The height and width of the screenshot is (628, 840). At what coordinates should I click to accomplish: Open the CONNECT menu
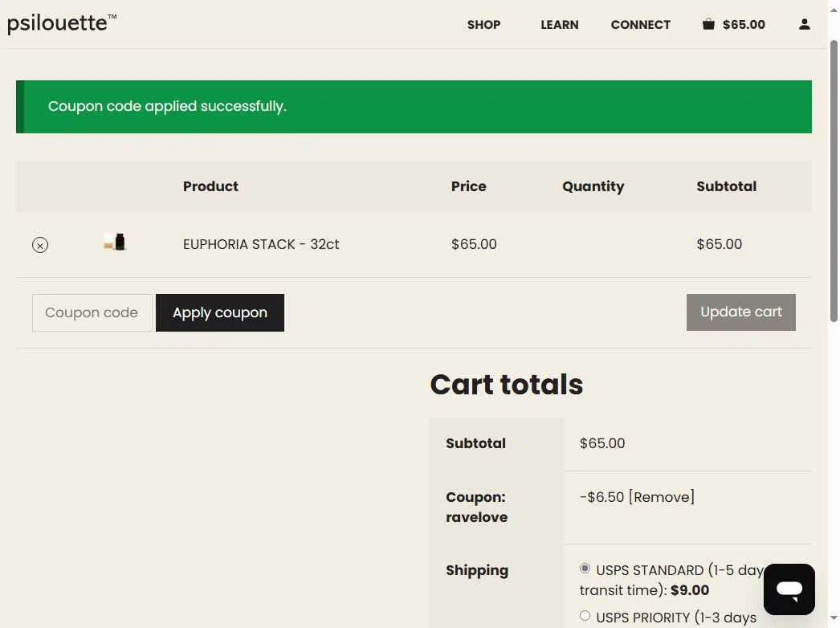click(640, 25)
